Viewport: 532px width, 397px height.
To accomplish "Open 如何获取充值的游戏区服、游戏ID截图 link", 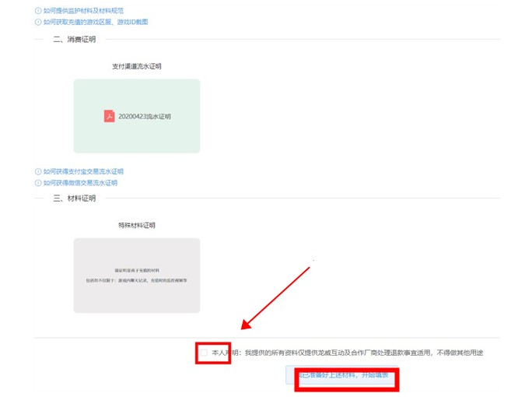I will point(96,22).
